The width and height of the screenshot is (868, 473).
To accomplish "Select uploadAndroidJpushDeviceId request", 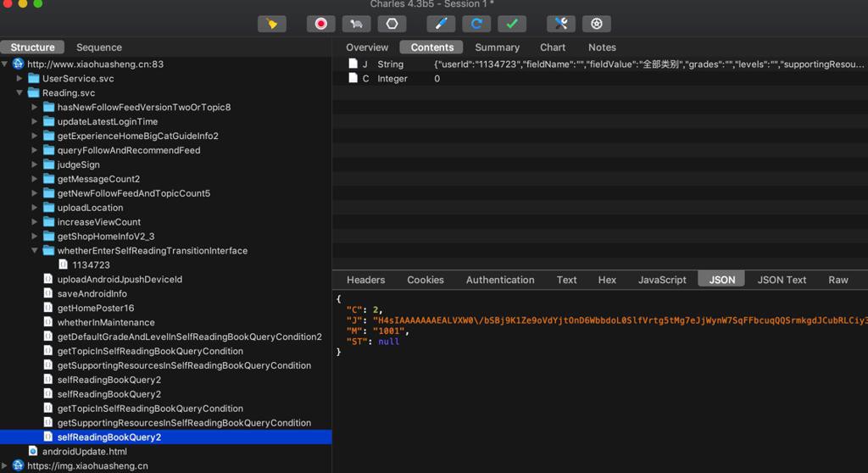I will point(120,279).
